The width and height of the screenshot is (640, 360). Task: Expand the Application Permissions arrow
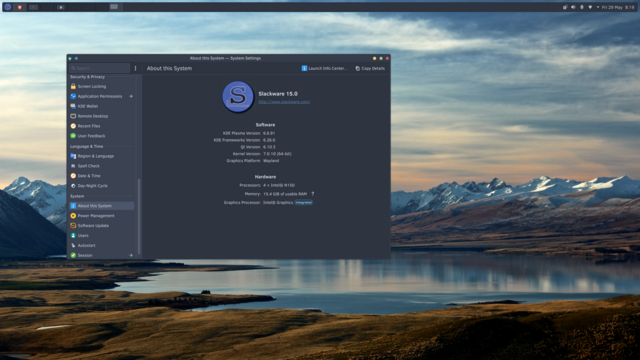[131, 96]
